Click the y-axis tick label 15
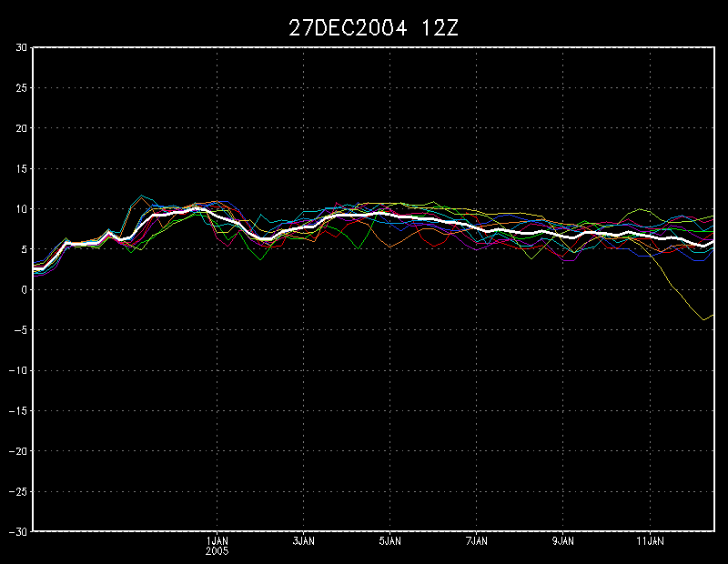 coord(21,169)
